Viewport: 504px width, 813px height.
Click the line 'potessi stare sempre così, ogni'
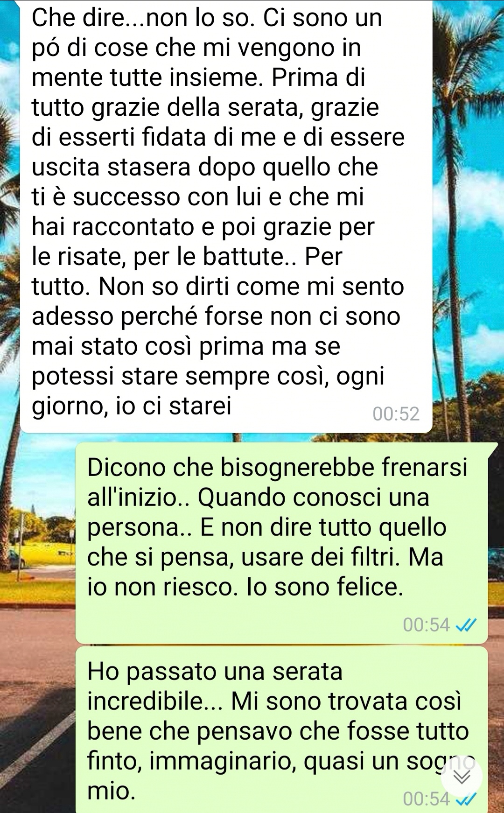208,377
